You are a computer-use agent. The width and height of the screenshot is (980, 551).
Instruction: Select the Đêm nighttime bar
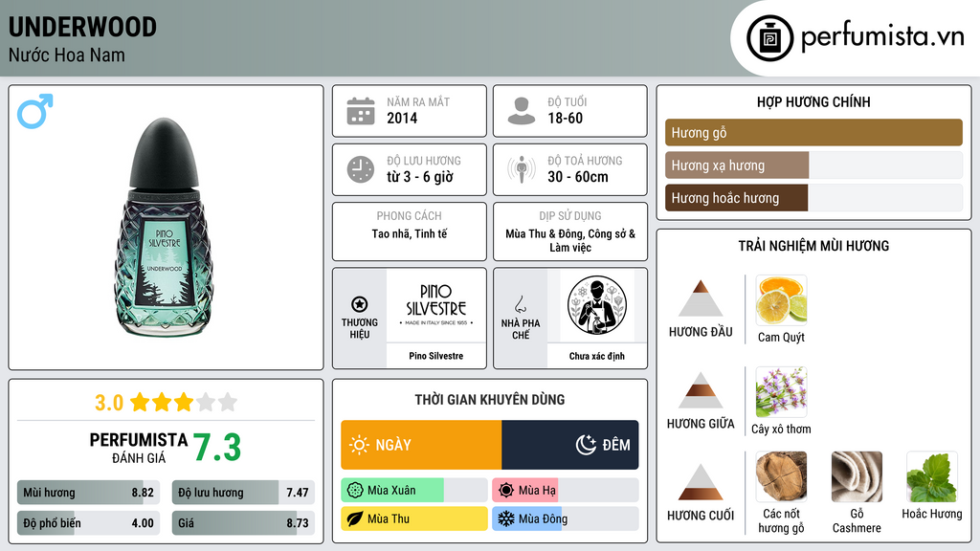[570, 445]
